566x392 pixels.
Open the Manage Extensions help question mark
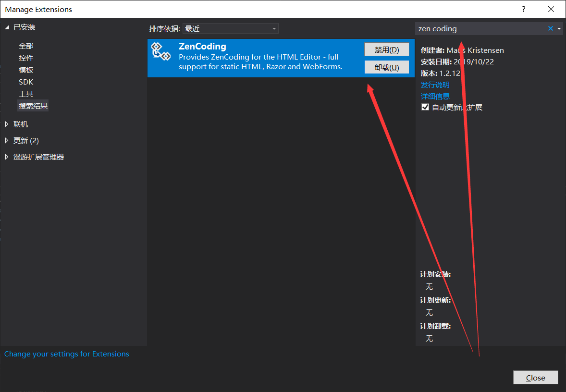coord(523,9)
